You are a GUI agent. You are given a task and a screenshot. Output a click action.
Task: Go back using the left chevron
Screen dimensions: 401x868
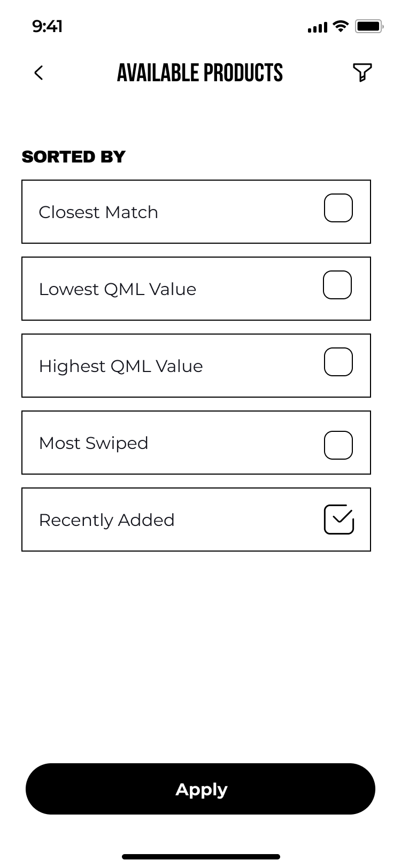[x=38, y=73]
